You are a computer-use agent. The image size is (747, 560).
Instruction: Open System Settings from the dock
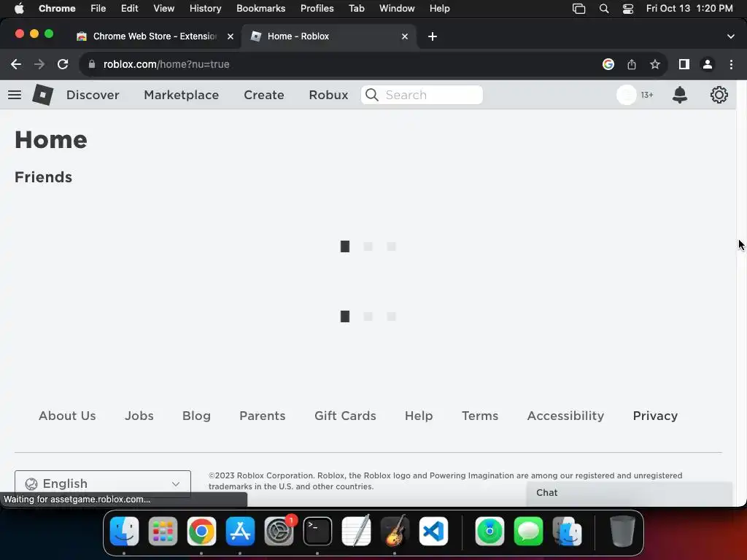[x=279, y=531]
